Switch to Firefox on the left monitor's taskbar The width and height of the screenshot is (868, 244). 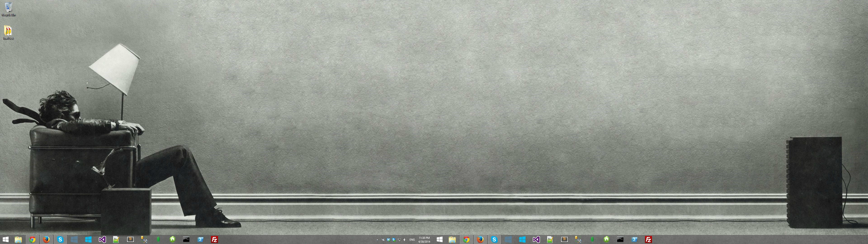46,240
